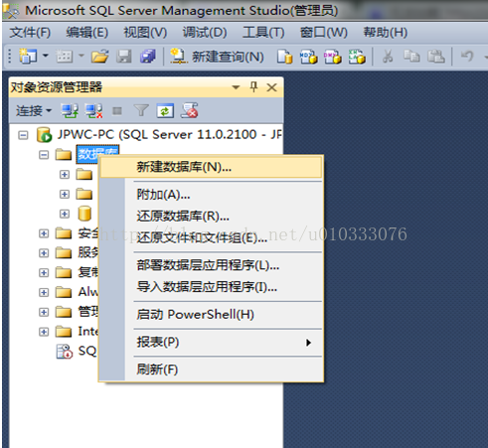488x448 pixels.
Task: Click the Add New Item toolbar icon
Action: 65,56
